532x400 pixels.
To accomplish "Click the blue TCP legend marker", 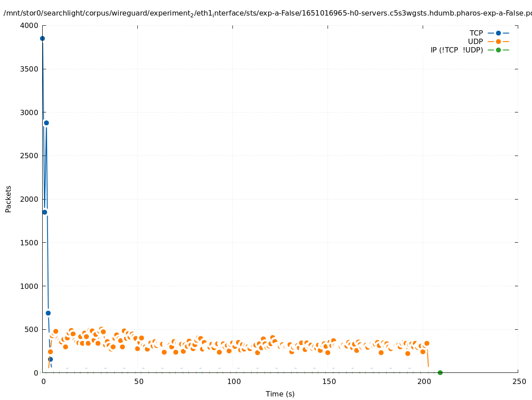I will [x=498, y=33].
